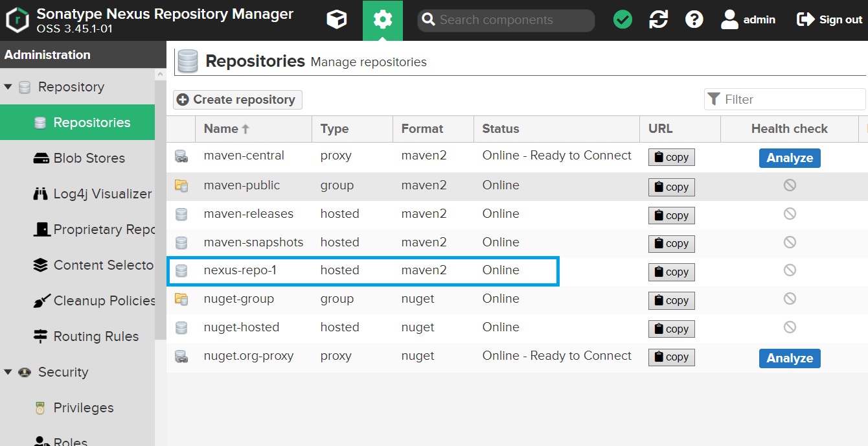Click the Cleanup Policies broom icon
Viewport: 868px width, 446px height.
pos(41,301)
